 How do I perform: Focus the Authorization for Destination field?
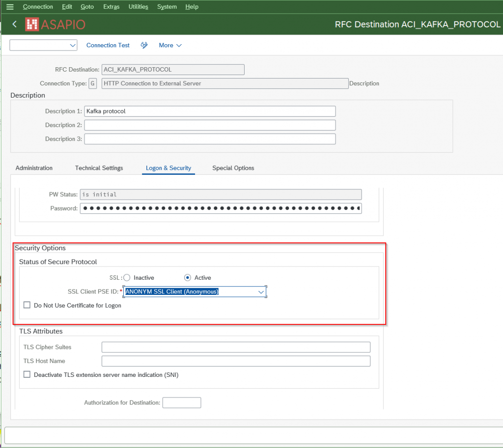tap(181, 403)
